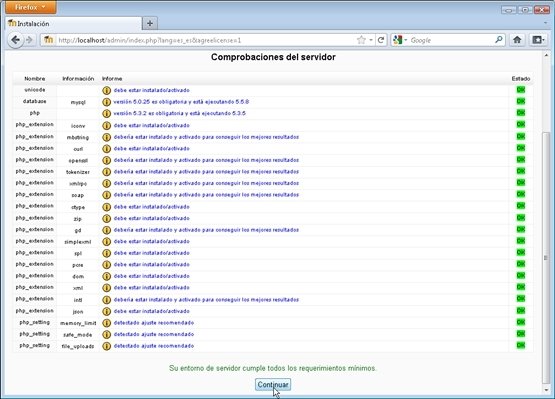Click the OK status for unicode row
The height and width of the screenshot is (399, 555).
click(521, 90)
